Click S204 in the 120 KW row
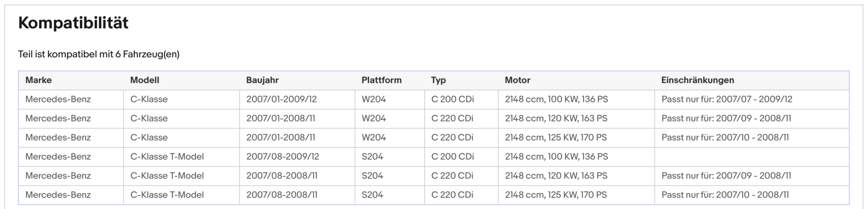Viewport: 868px width, 209px height. pos(373,176)
